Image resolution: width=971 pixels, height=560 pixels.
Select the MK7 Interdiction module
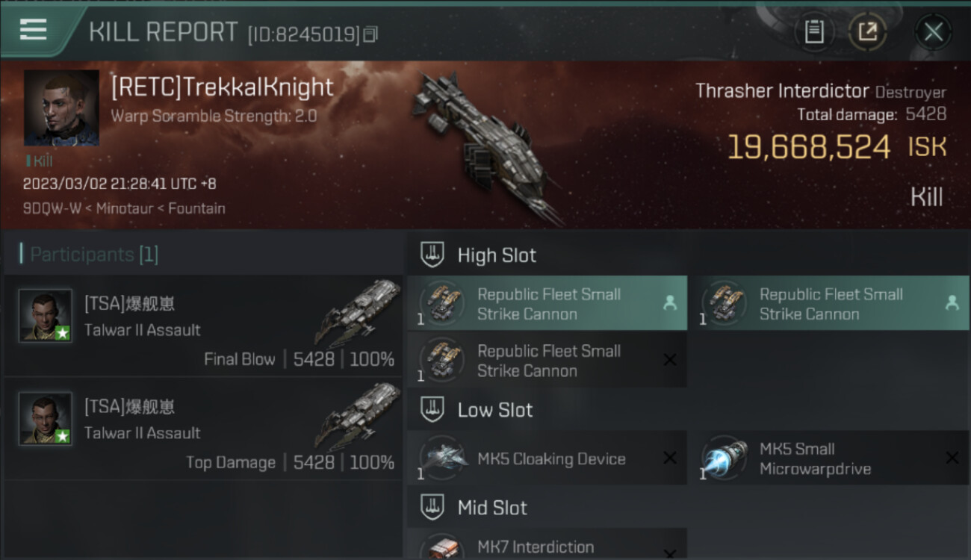click(x=547, y=544)
